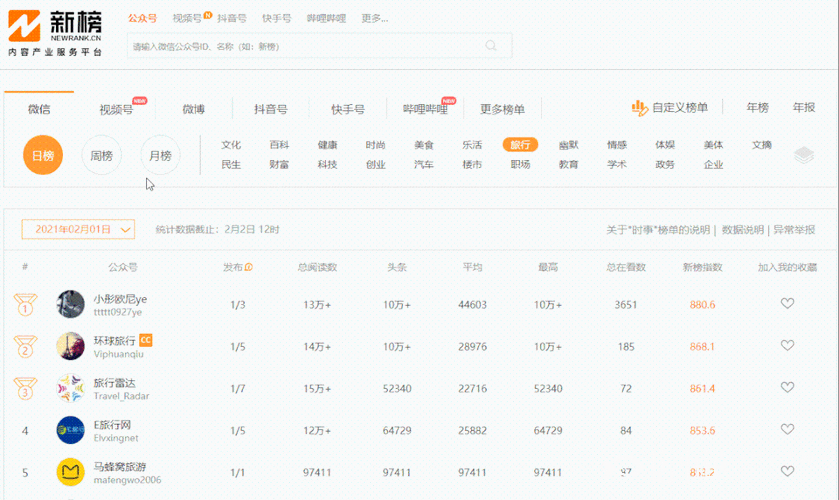This screenshot has width=839, height=500.
Task: Select the 日榜 daily ranking toggle
Action: point(43,155)
